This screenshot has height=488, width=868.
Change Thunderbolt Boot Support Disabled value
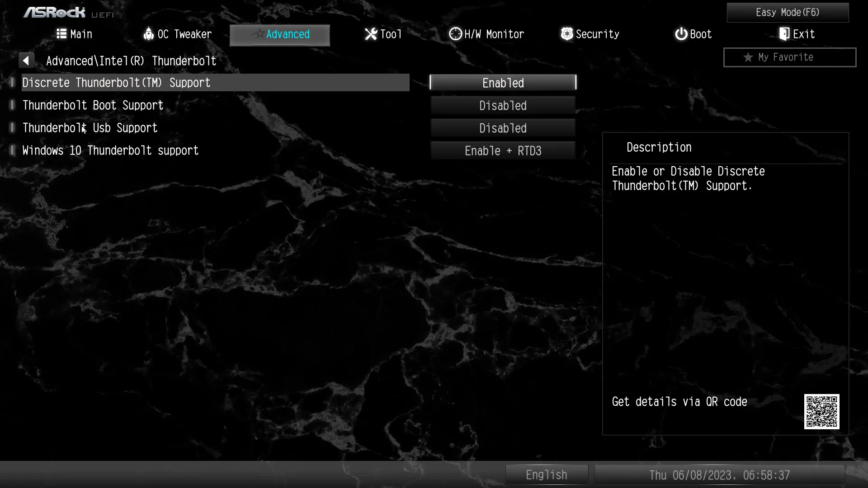(503, 105)
